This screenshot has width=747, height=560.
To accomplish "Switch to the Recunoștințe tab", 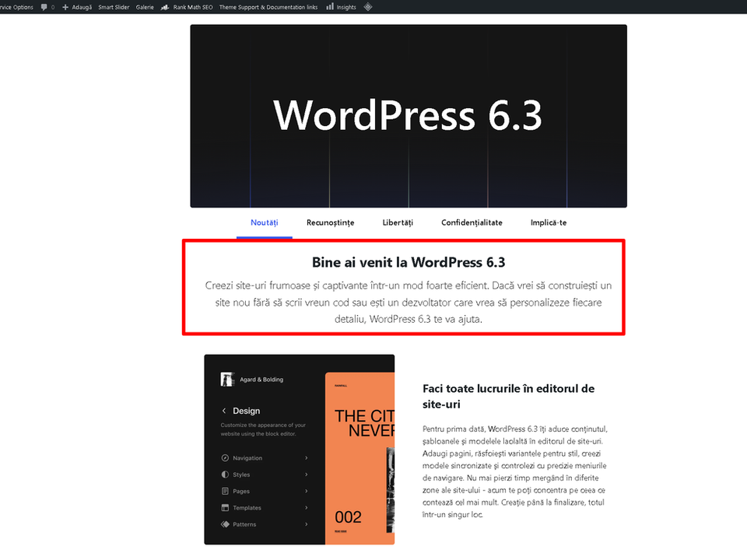I will point(330,223).
